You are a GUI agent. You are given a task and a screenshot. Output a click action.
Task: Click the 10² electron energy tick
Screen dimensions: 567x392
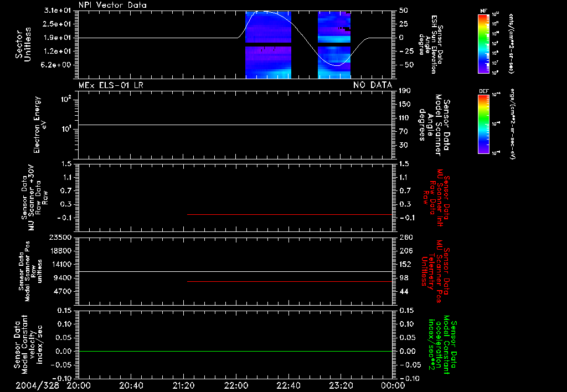[67, 99]
